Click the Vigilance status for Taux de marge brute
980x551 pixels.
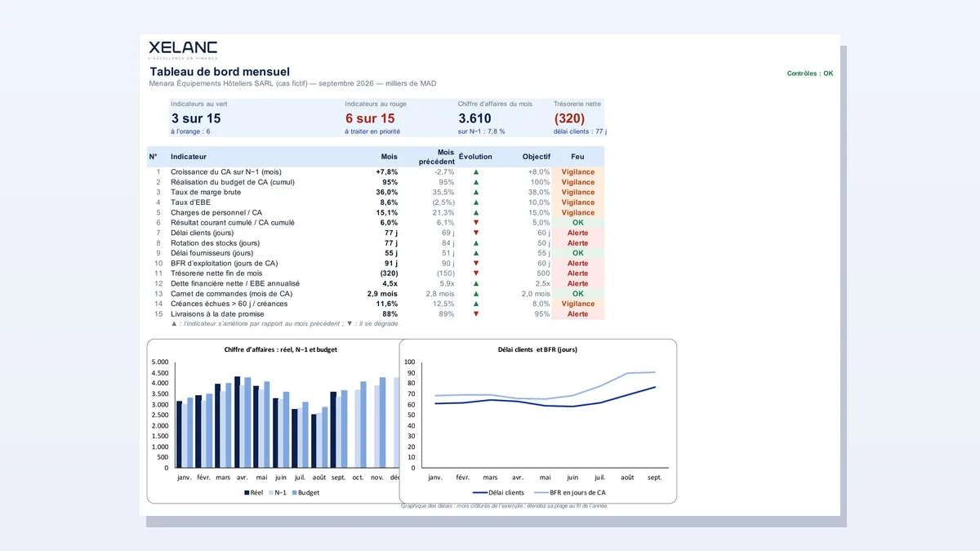click(578, 193)
